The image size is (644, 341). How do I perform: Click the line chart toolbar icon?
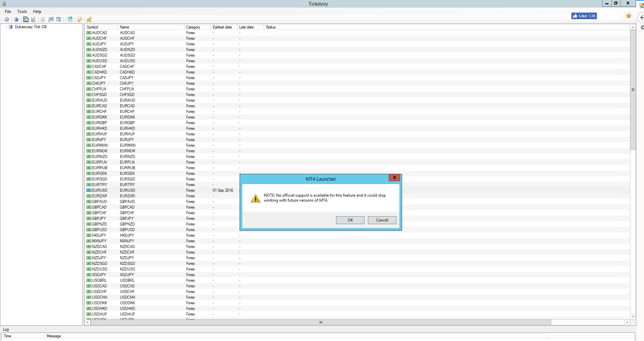[x=51, y=19]
